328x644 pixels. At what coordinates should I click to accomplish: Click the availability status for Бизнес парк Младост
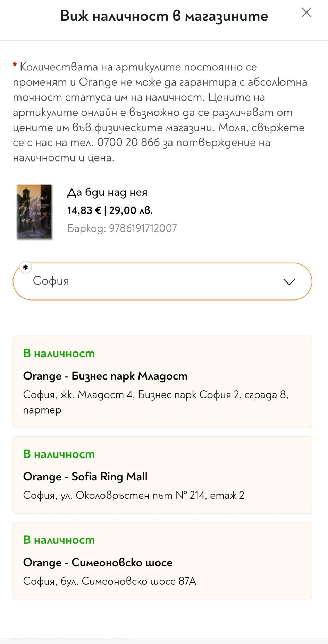coord(59,354)
